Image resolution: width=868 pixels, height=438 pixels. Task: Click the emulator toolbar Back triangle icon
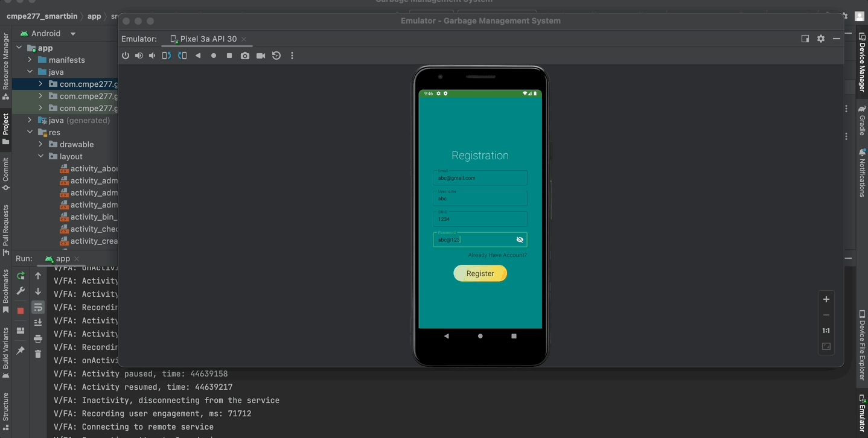click(x=198, y=56)
